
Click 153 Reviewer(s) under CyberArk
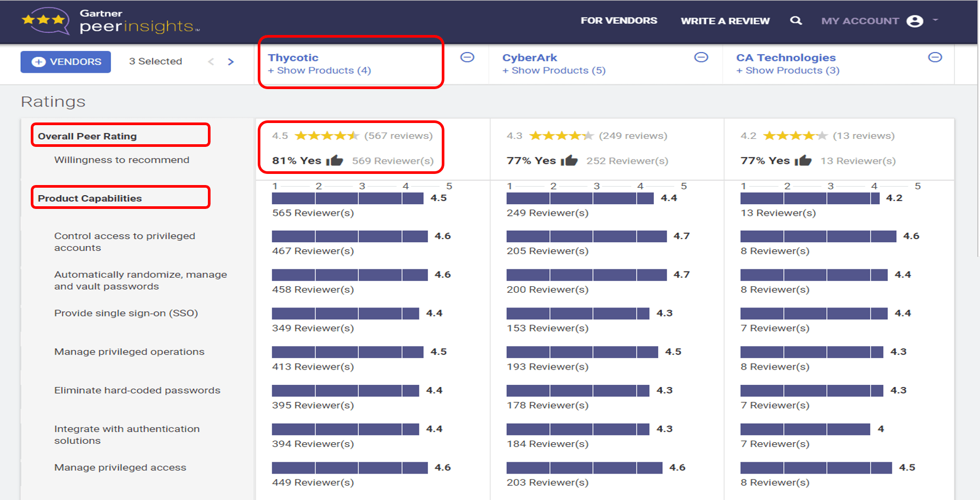click(547, 328)
